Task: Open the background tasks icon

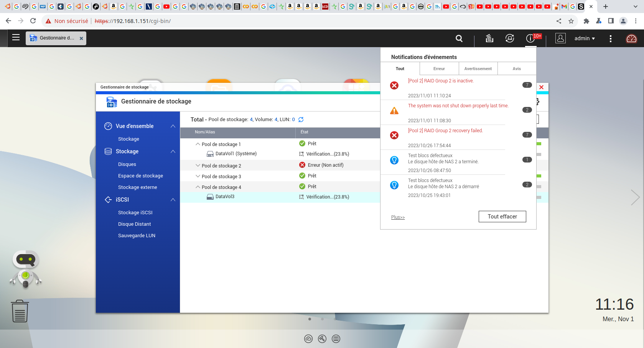Action: point(489,38)
